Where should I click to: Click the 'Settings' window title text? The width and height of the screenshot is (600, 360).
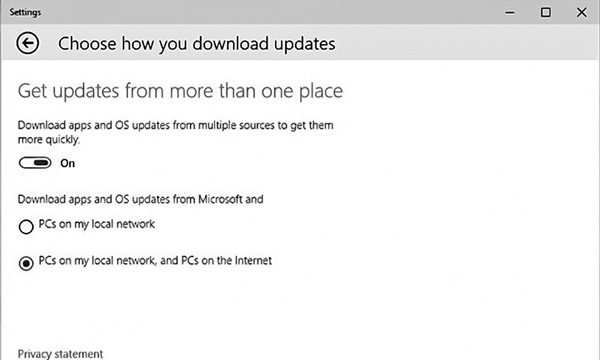25,12
